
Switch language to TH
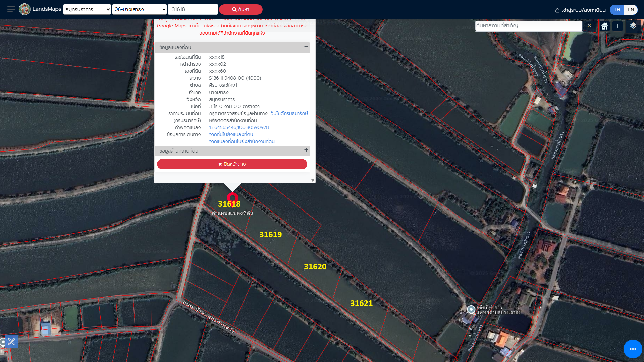click(617, 10)
